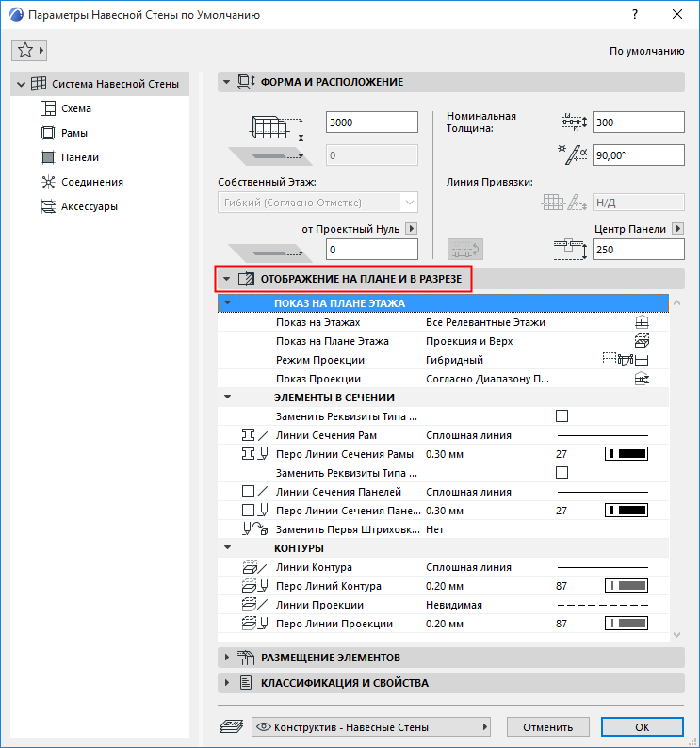Click the Показ на Плане Этажа icon
The width and height of the screenshot is (700, 748).
tap(642, 341)
